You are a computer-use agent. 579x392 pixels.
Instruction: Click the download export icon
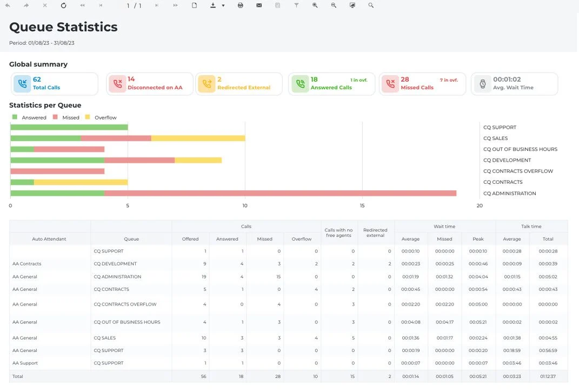tap(212, 5)
